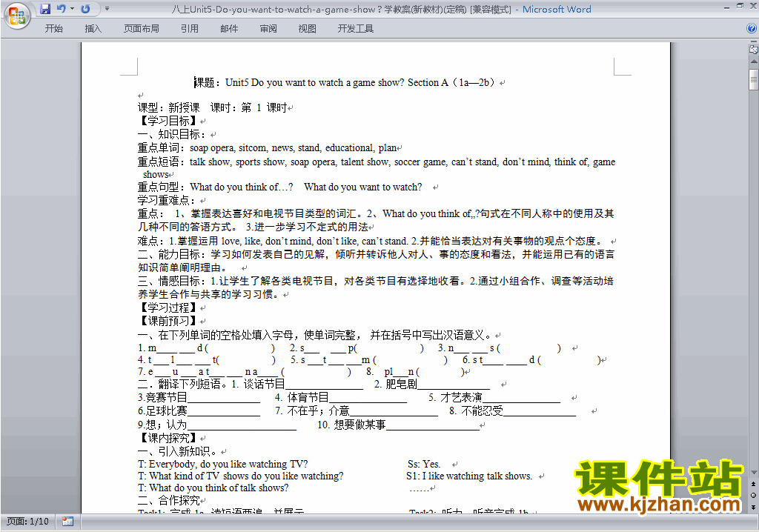Jump to next page double-arrow button
This screenshot has height=532, width=759.
(x=753, y=507)
